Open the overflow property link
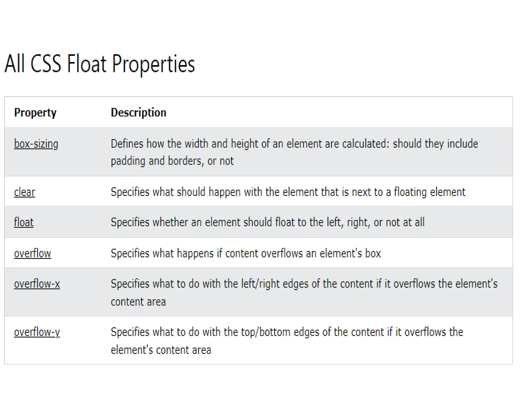 pos(32,254)
